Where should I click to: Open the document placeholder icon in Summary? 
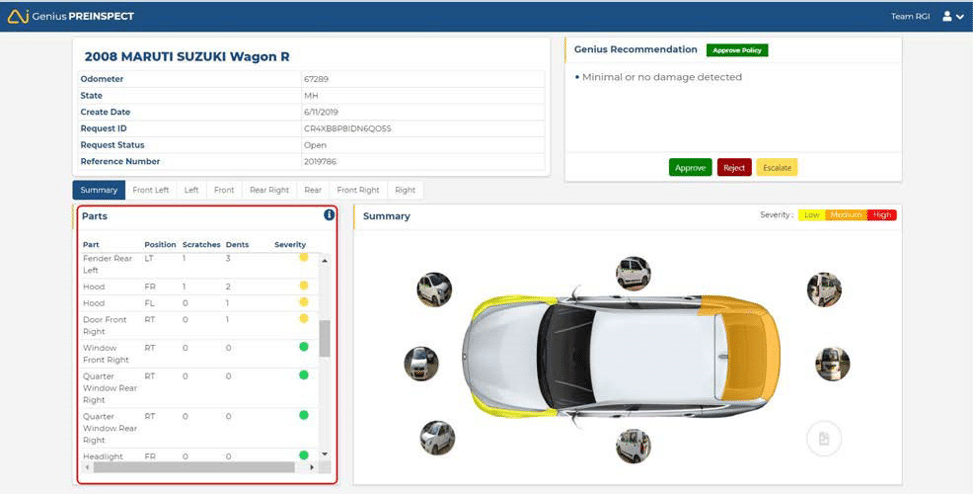pyautogui.click(x=823, y=438)
